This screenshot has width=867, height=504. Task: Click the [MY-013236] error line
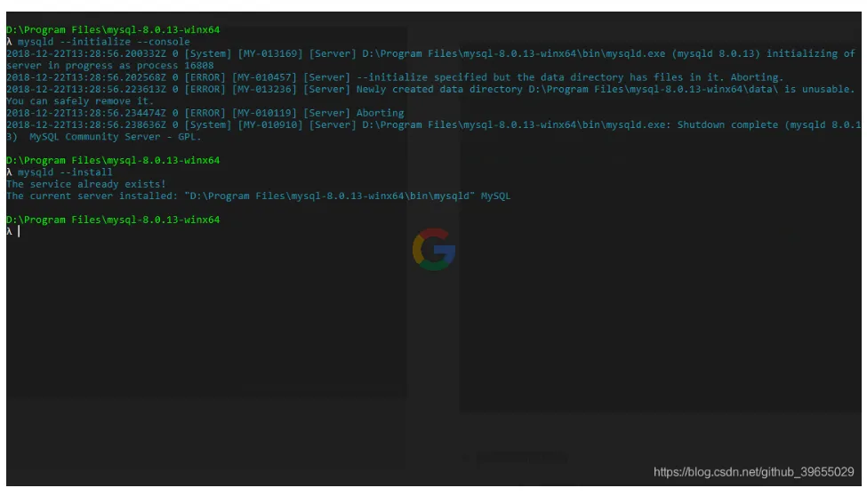430,90
